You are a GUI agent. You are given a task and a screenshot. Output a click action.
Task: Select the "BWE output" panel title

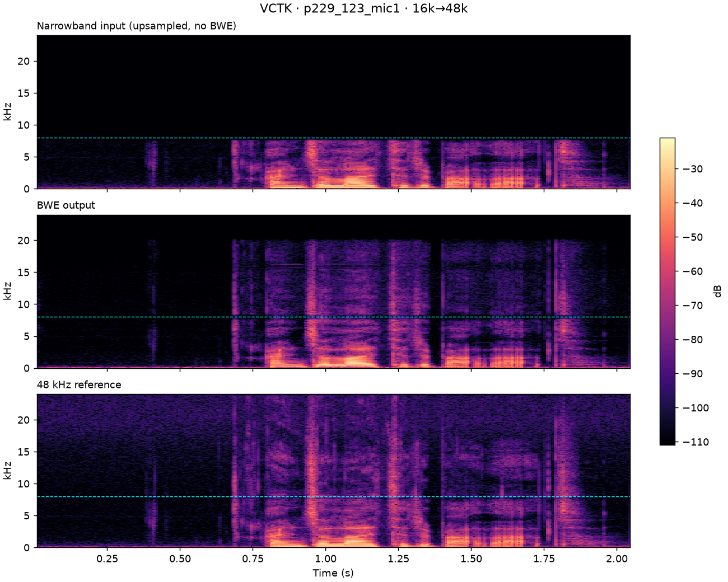pyautogui.click(x=66, y=205)
